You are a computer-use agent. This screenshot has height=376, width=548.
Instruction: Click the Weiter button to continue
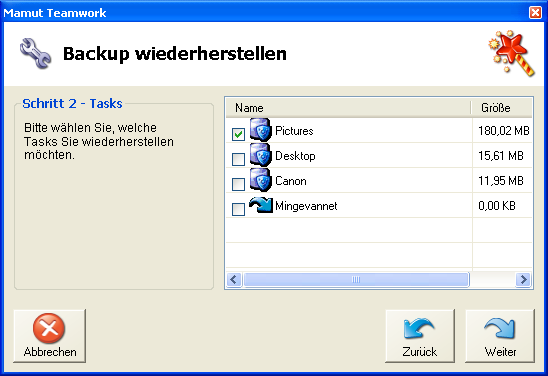[x=500, y=336]
